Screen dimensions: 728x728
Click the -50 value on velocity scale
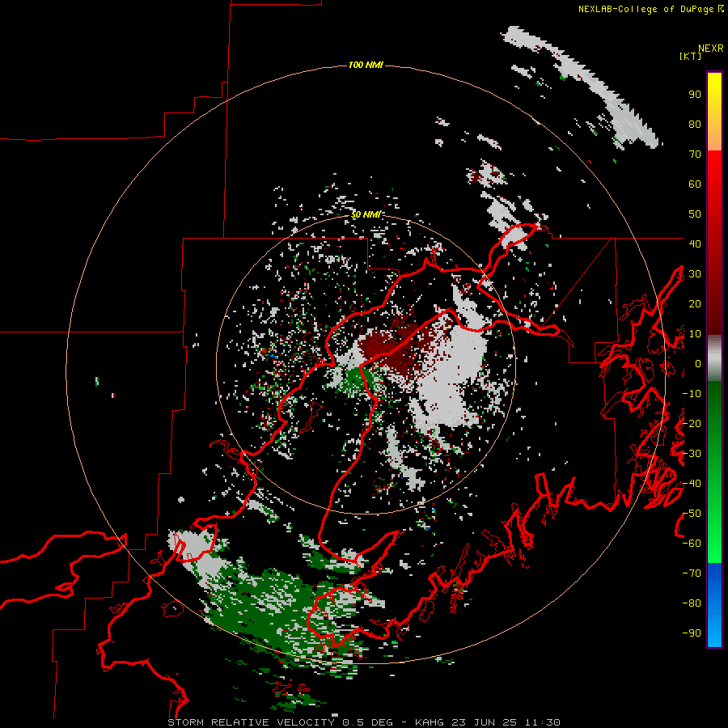pos(692,514)
